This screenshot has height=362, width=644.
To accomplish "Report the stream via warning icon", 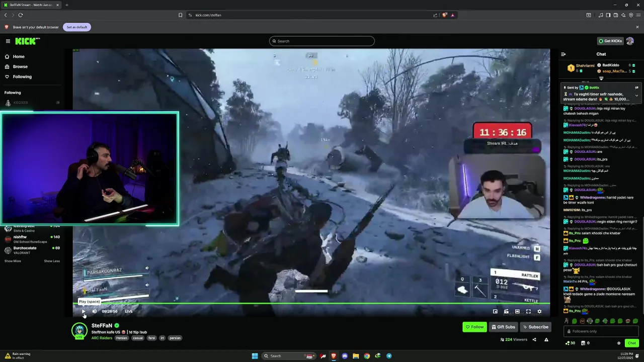I will [546, 340].
